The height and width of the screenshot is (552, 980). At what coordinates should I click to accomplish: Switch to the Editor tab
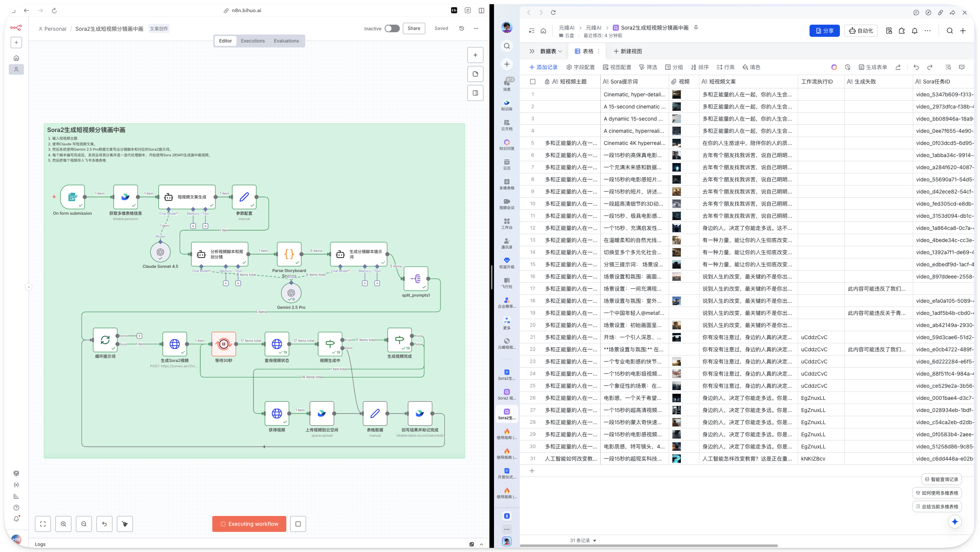click(225, 41)
